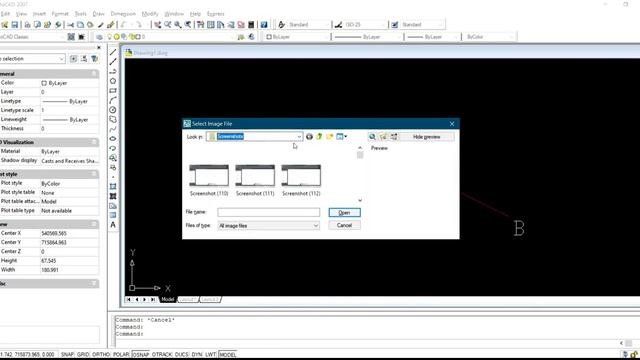Open Layer Properties Manager icon

(100, 37)
